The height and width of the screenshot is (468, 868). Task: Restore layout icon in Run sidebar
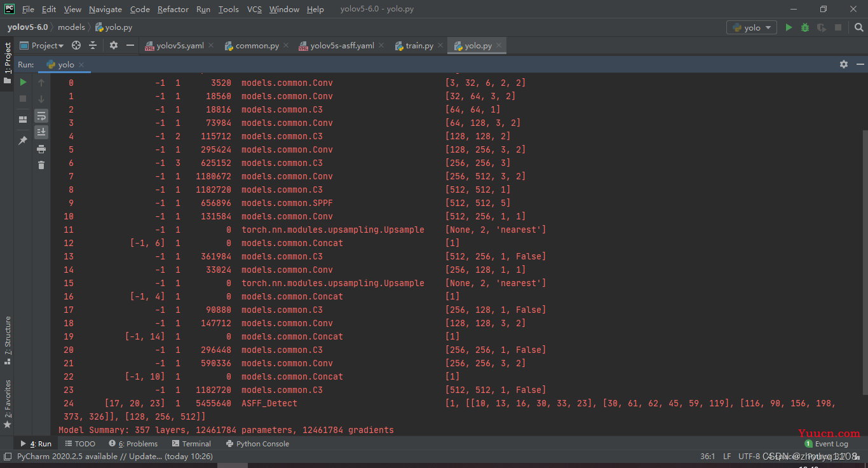23,120
